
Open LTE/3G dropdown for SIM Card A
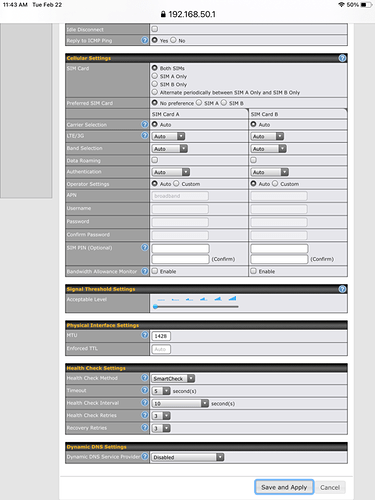coord(168,136)
